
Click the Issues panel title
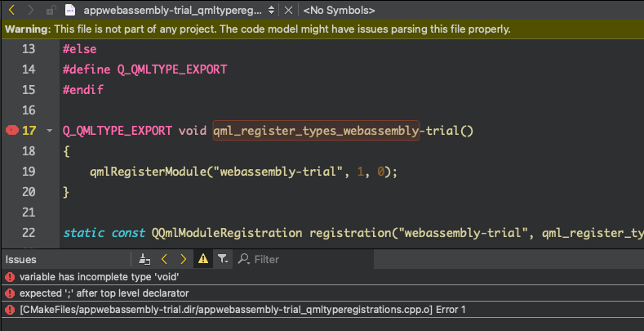(x=21, y=259)
